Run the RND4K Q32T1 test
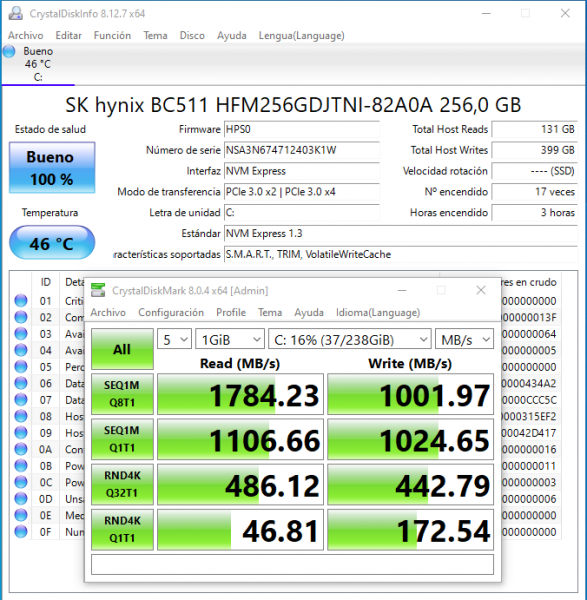This screenshot has height=600, width=587. tap(122, 484)
